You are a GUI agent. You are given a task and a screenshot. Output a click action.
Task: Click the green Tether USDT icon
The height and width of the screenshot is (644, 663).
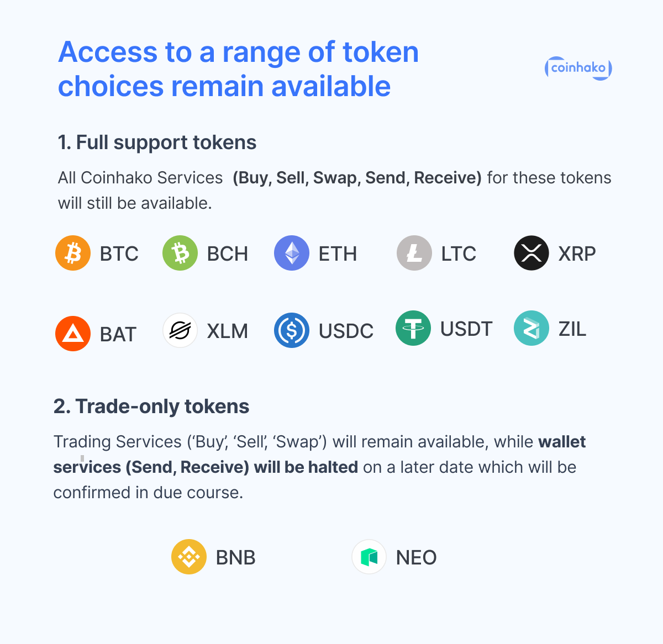pyautogui.click(x=413, y=328)
